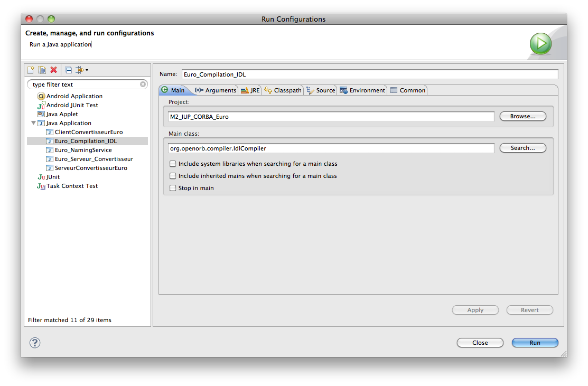Click the new launch configuration icon
The height and width of the screenshot is (386, 588).
[31, 70]
